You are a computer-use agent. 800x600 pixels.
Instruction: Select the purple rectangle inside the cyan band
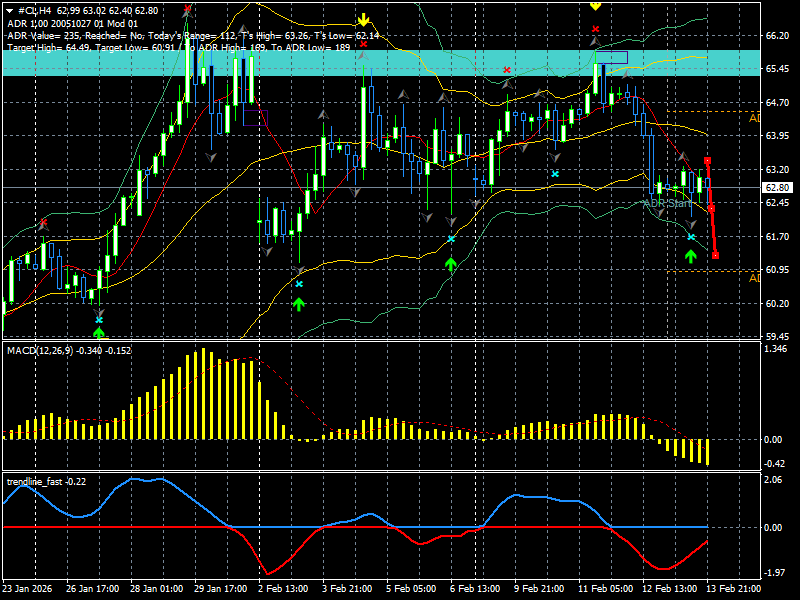click(612, 58)
